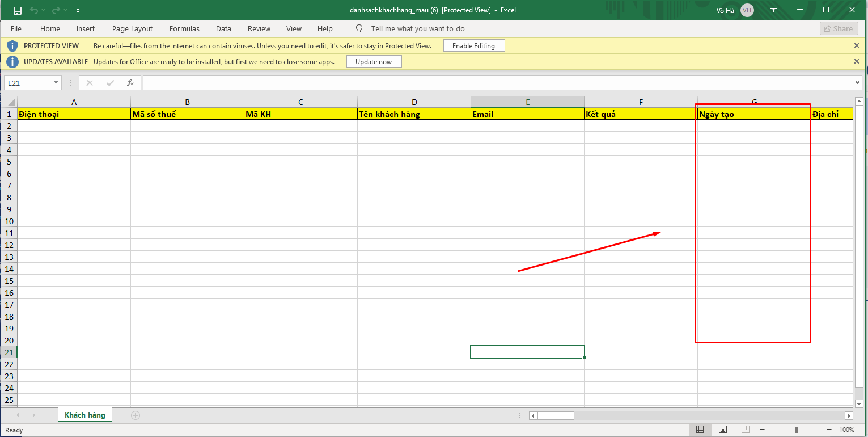Open the Formulas ribbon tab
This screenshot has height=437, width=868.
[x=184, y=28]
